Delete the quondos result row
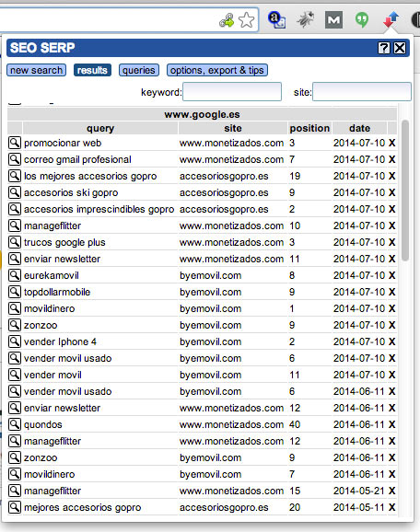Viewport: 420px width, 532px height. click(391, 424)
